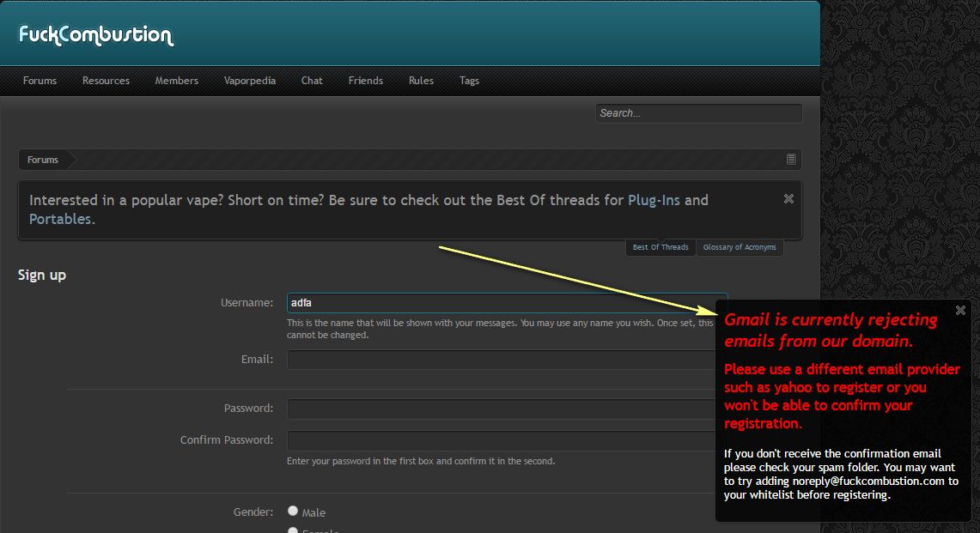The image size is (980, 533).
Task: Click the Password input field
Action: (502, 409)
